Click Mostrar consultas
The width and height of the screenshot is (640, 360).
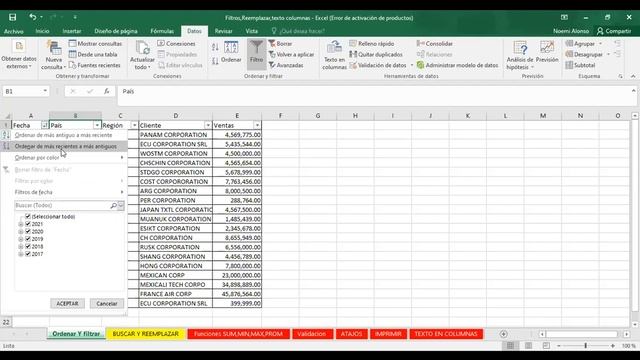[96, 44]
